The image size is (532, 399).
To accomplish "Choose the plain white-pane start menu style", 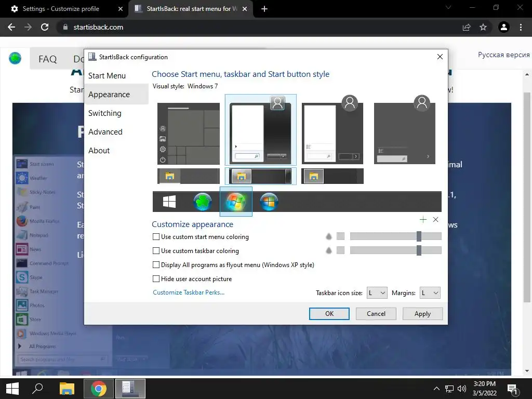I will [x=332, y=130].
